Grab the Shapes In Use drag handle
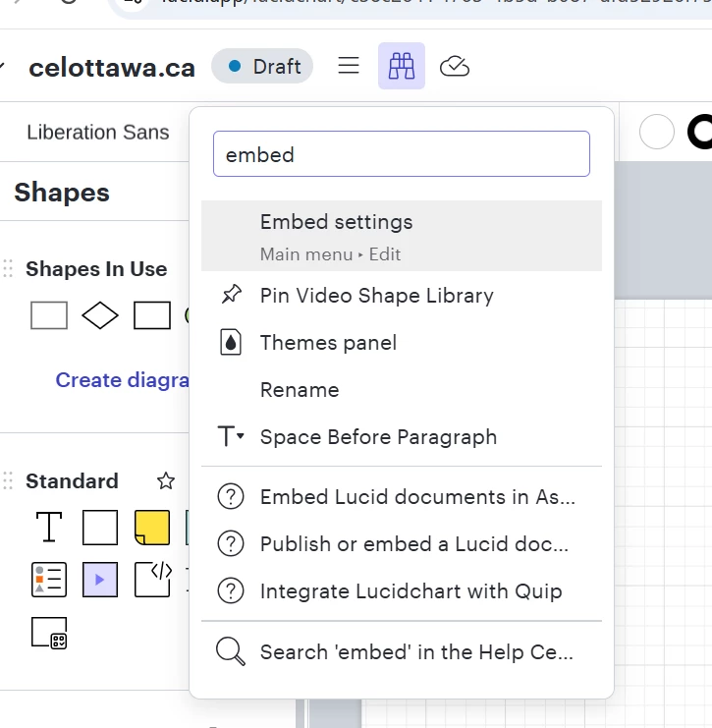Viewport: 712px width, 728px height. [8, 269]
